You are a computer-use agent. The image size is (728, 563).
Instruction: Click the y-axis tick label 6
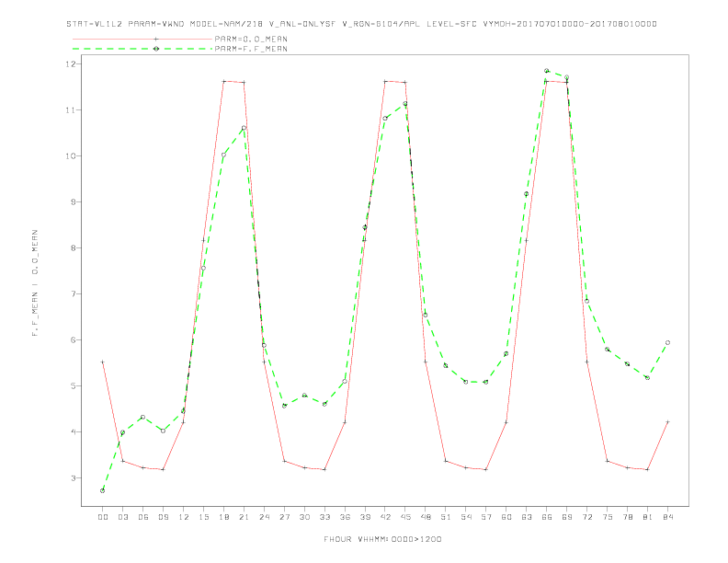73,340
